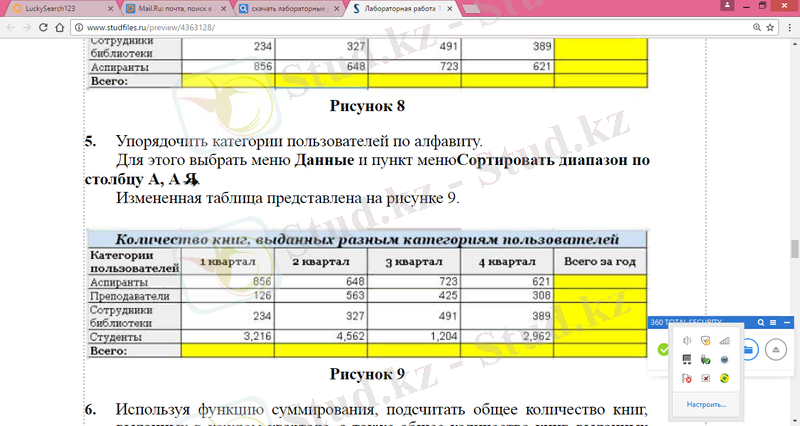Screen dimensions: 800x426
Task: Click the safely remove hardware USB icon
Action: [706, 360]
